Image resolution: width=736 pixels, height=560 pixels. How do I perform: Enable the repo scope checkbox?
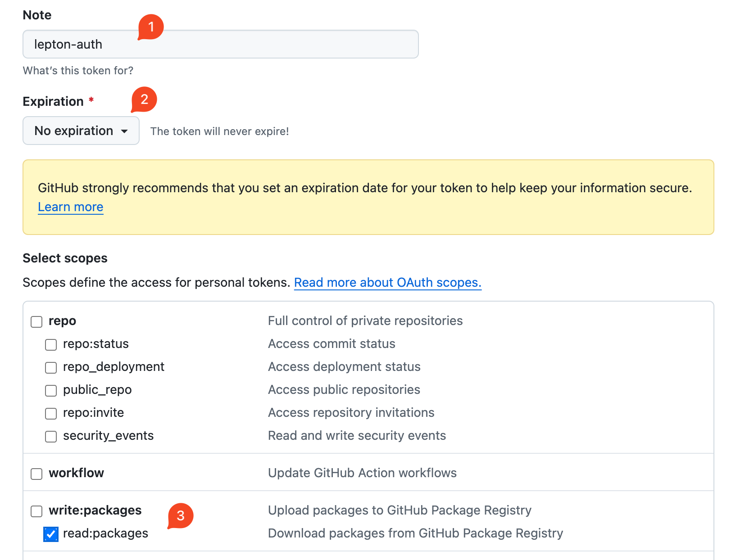point(36,321)
